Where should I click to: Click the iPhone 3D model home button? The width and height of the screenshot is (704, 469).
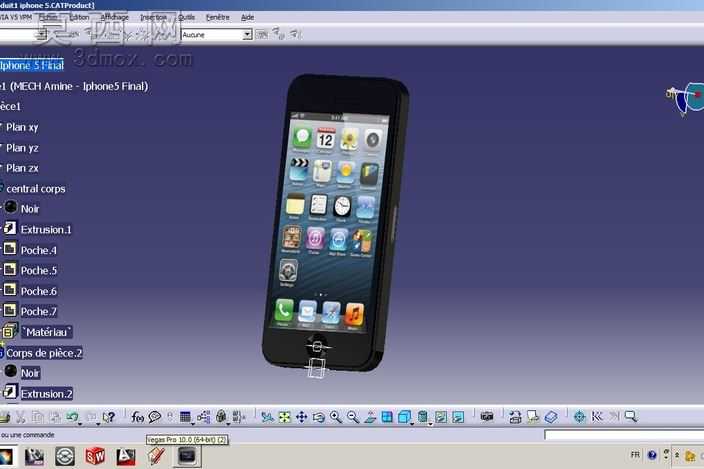317,346
